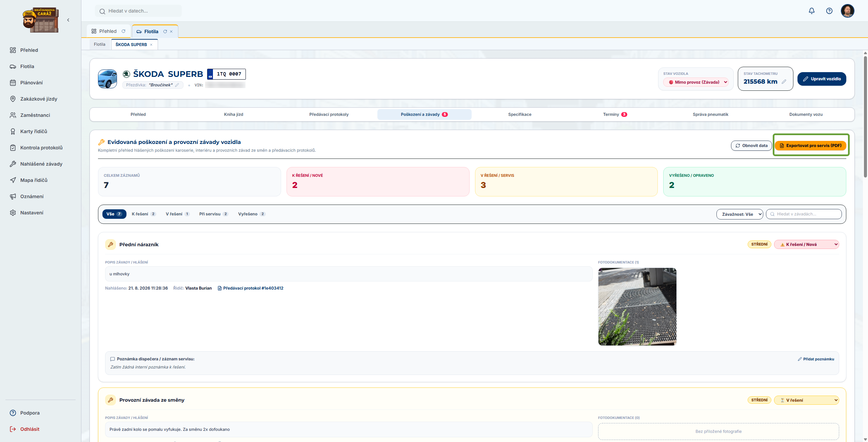
Task: Go to Kontrola protokolů in sidebar
Action: click(41, 148)
